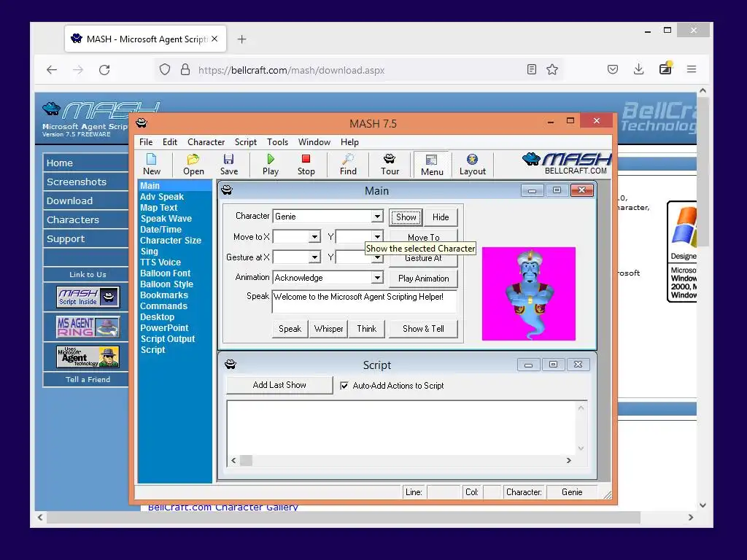This screenshot has width=747, height=560.
Task: Open the Character menu
Action: pyautogui.click(x=206, y=142)
